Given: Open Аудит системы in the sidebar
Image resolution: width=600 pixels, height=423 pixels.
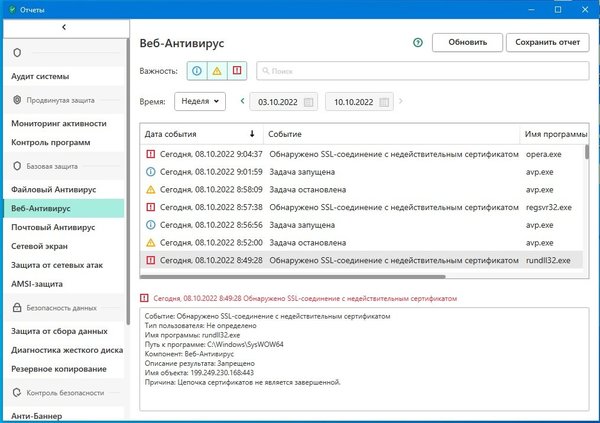Looking at the screenshot, I should coord(40,76).
